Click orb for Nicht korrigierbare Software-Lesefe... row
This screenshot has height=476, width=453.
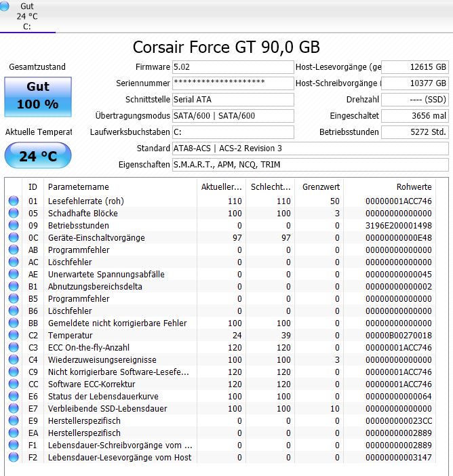pyautogui.click(x=14, y=372)
